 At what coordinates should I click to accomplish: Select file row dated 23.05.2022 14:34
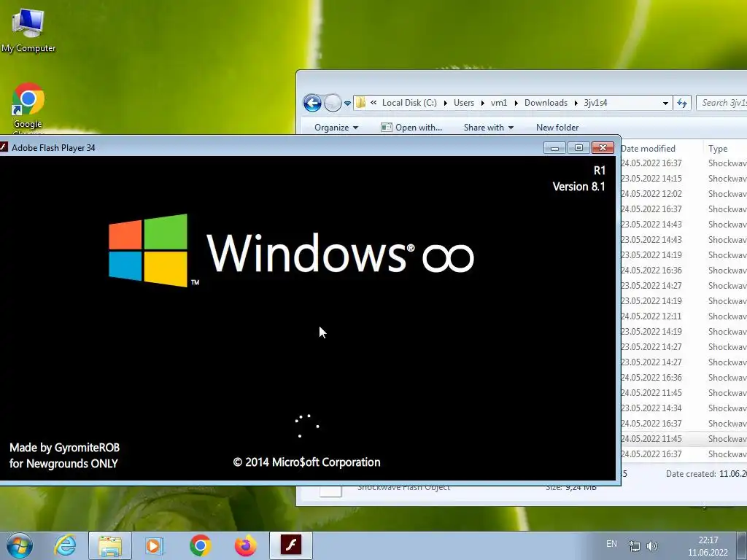click(684, 408)
